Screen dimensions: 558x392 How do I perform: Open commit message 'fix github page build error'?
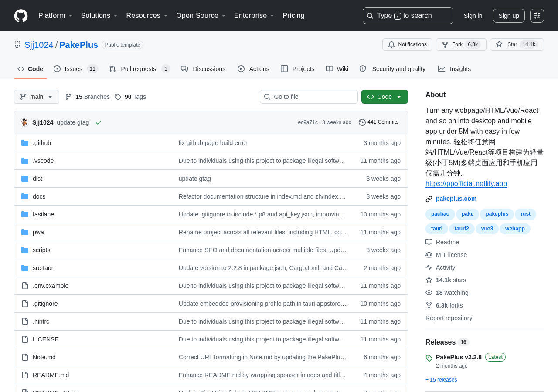(x=213, y=143)
